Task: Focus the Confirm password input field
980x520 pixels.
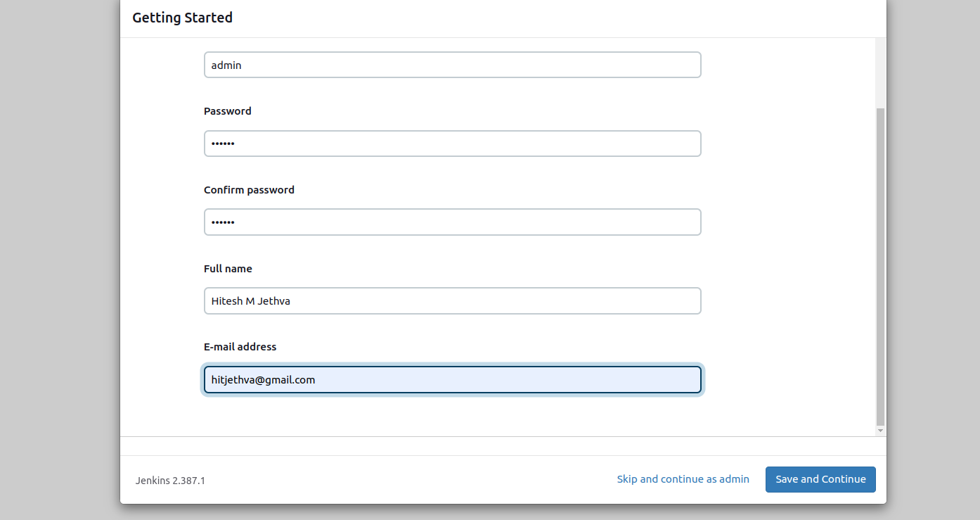Action: pos(452,222)
